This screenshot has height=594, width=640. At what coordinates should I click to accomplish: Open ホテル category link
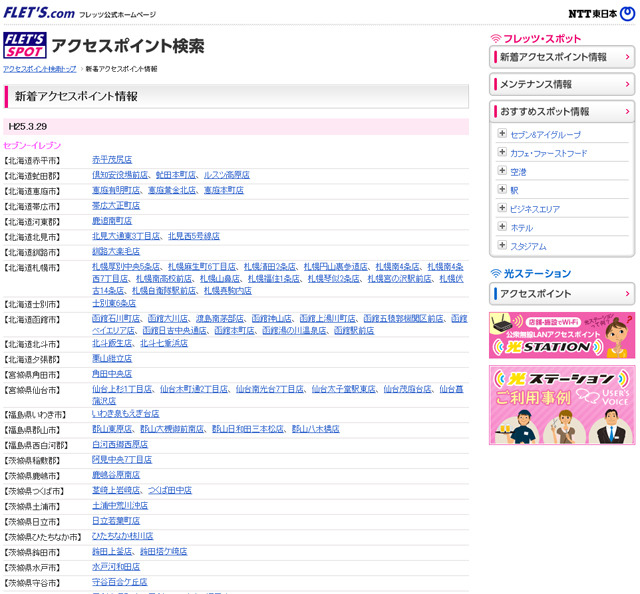[x=522, y=228]
